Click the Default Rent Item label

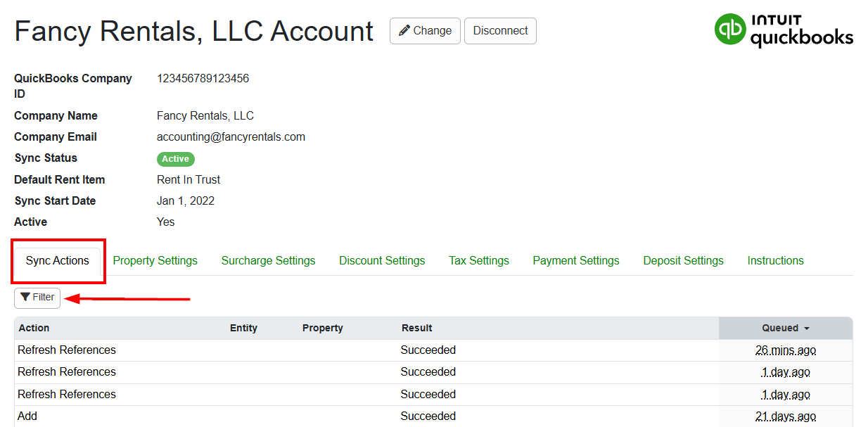click(x=60, y=179)
